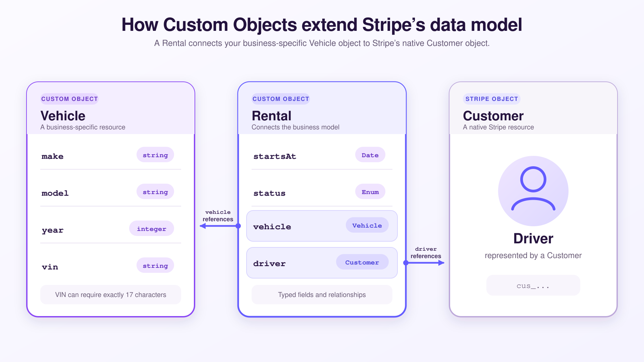Click the string type pill for vin
The height and width of the screenshot is (362, 644).
point(155,265)
